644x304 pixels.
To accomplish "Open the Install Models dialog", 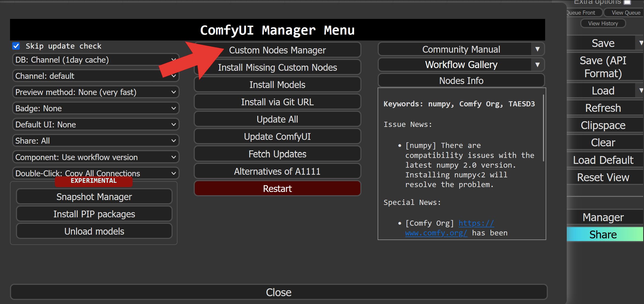I will pyautogui.click(x=277, y=85).
